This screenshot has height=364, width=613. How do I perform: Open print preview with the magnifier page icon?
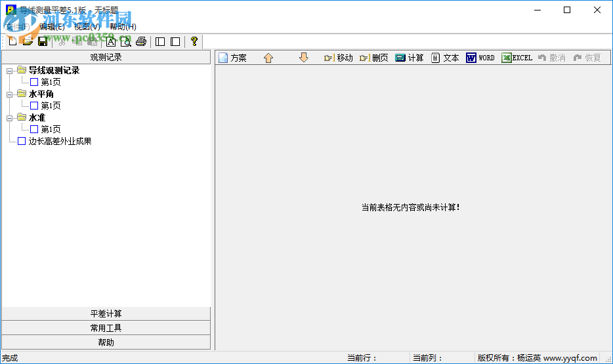pos(126,42)
